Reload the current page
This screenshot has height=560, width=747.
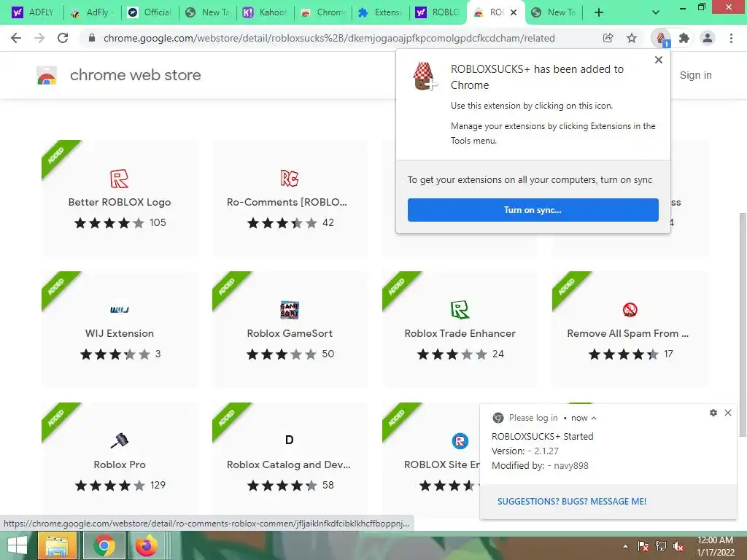(x=63, y=38)
